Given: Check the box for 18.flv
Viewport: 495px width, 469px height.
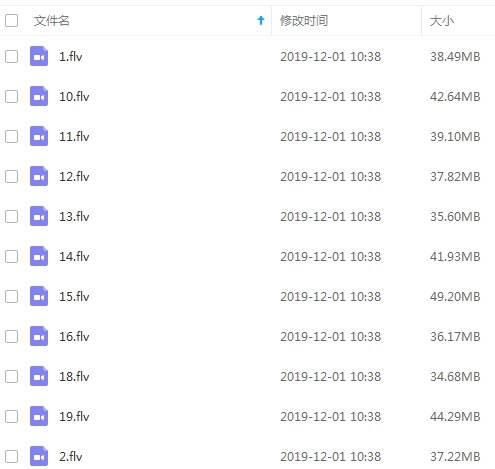Looking at the screenshot, I should tap(11, 377).
